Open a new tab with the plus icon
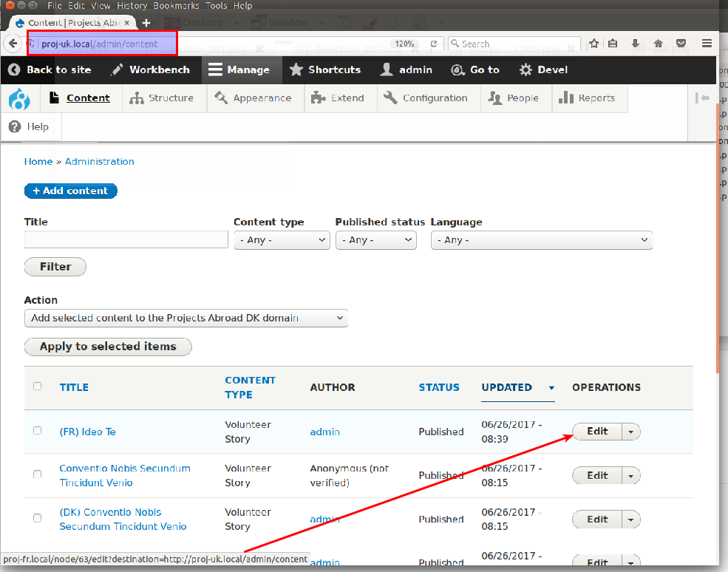Screen dimensions: 728x572 click(146, 23)
